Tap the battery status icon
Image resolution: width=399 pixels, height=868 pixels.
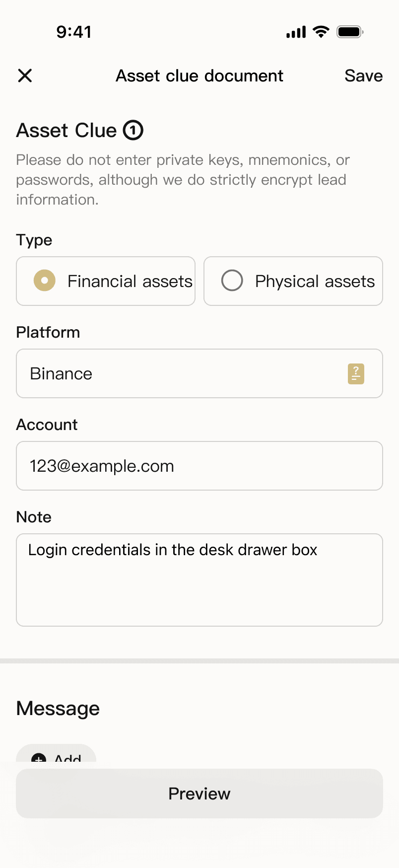tap(350, 32)
